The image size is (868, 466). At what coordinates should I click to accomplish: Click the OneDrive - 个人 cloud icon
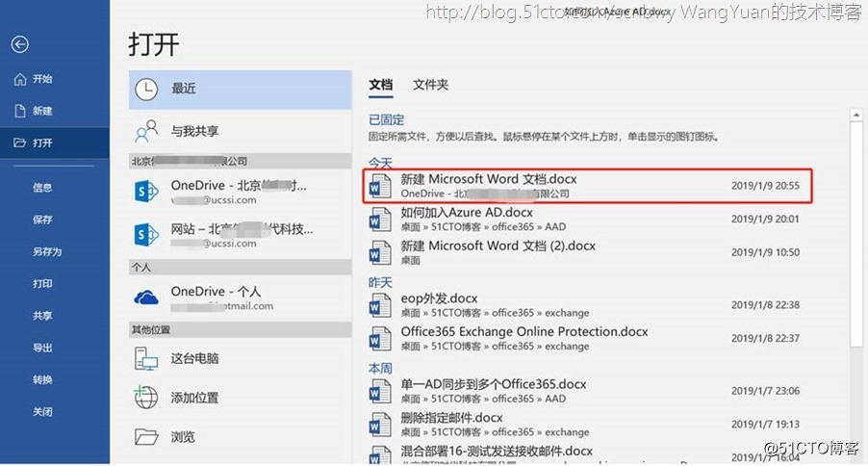click(146, 298)
